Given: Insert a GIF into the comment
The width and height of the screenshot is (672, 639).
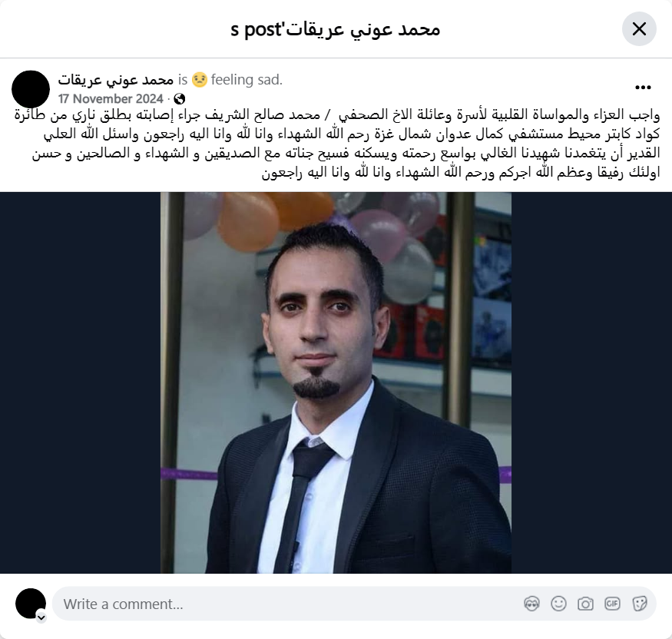Looking at the screenshot, I should (612, 604).
